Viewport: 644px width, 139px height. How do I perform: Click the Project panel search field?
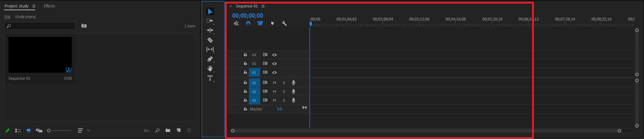[40, 26]
